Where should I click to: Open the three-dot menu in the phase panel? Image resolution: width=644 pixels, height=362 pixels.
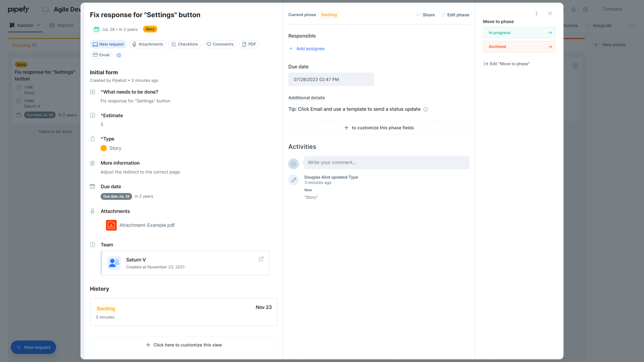pyautogui.click(x=536, y=13)
